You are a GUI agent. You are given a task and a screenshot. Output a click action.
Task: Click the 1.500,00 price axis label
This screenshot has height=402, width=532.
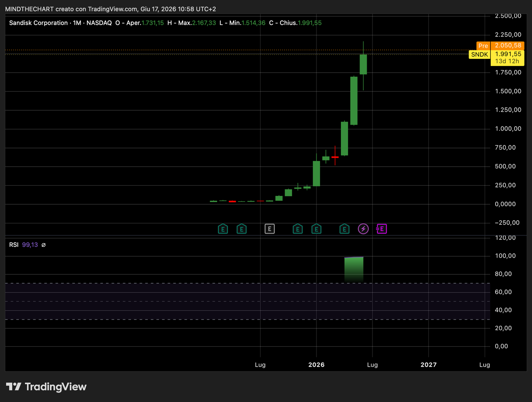click(508, 91)
